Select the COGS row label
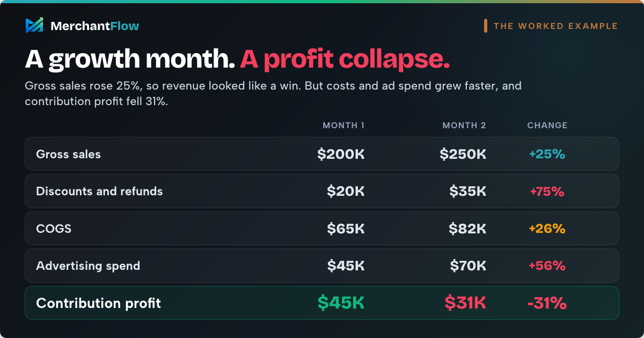The height and width of the screenshot is (338, 644). click(54, 229)
